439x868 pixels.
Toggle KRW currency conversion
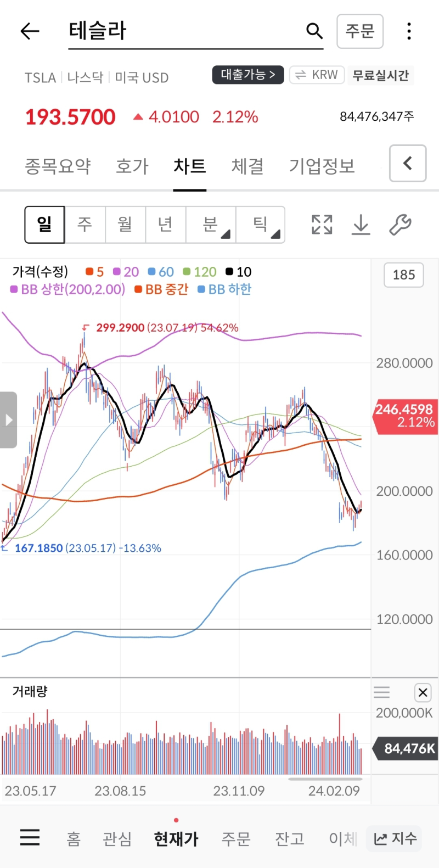click(317, 75)
